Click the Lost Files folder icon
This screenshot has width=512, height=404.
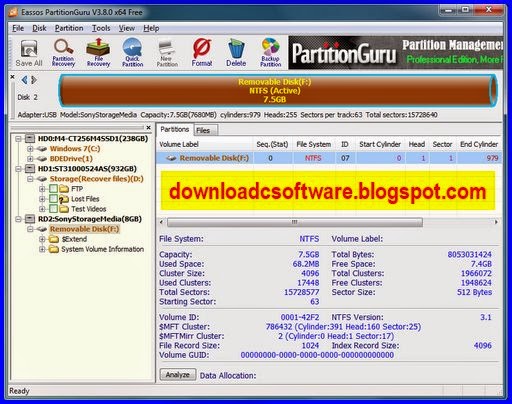coord(64,199)
